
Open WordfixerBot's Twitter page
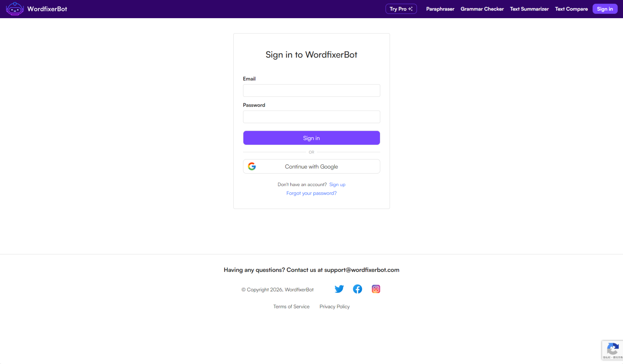(x=339, y=289)
